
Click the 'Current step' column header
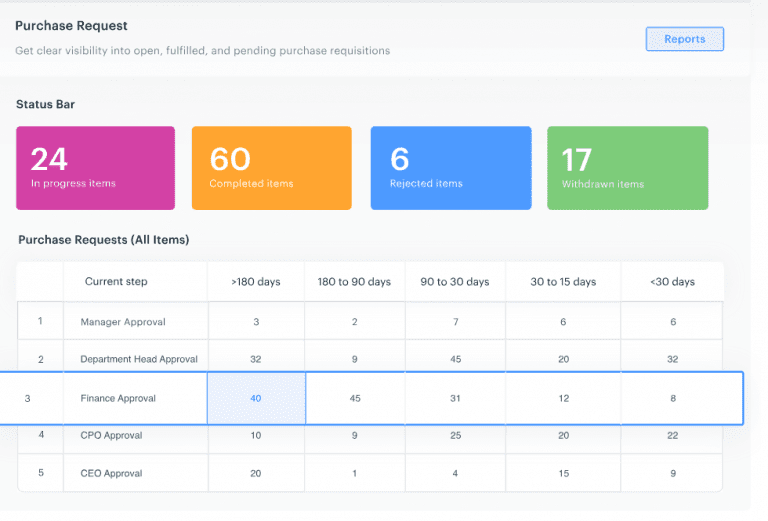click(x=116, y=282)
